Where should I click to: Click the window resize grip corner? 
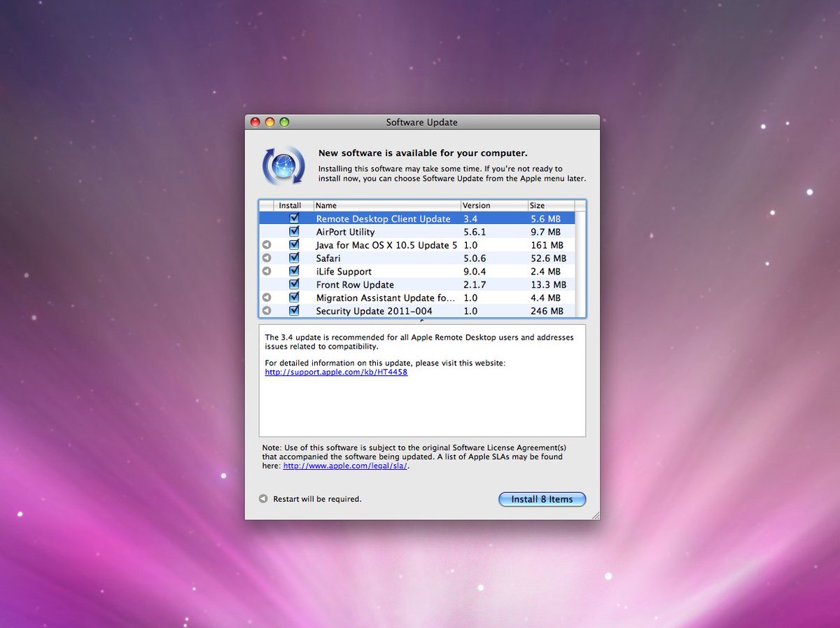[x=595, y=515]
